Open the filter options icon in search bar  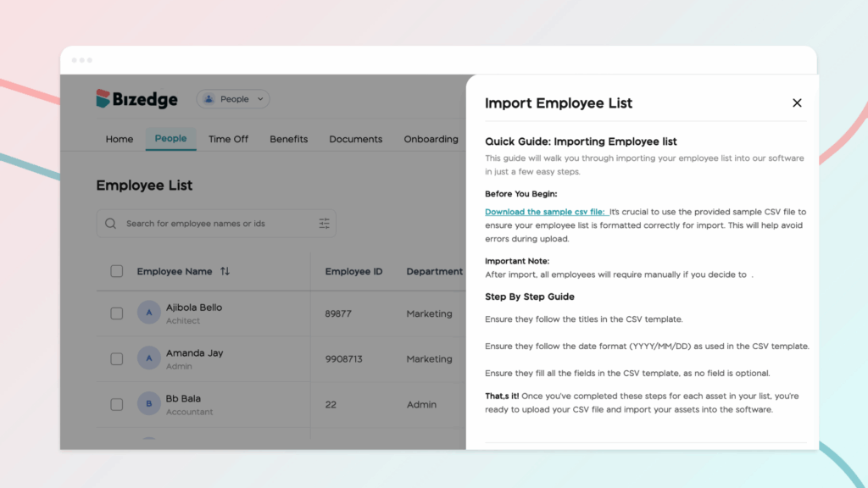point(324,224)
